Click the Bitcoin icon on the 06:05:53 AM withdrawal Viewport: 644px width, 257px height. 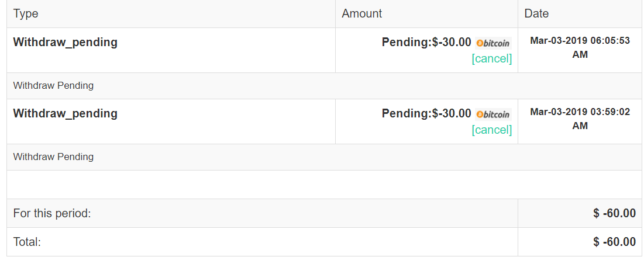pyautogui.click(x=493, y=43)
